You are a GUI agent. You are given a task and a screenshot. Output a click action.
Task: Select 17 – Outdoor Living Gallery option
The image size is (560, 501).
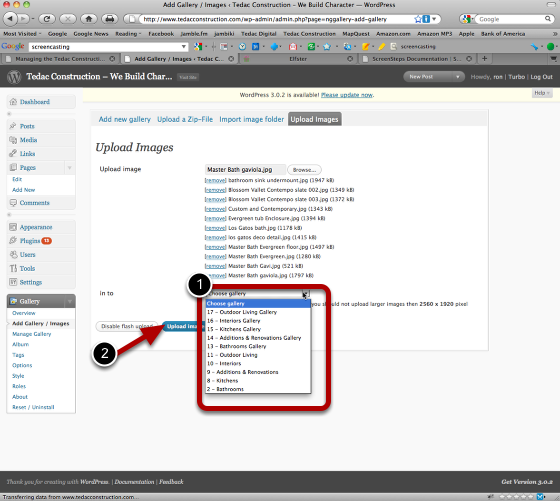click(258, 312)
